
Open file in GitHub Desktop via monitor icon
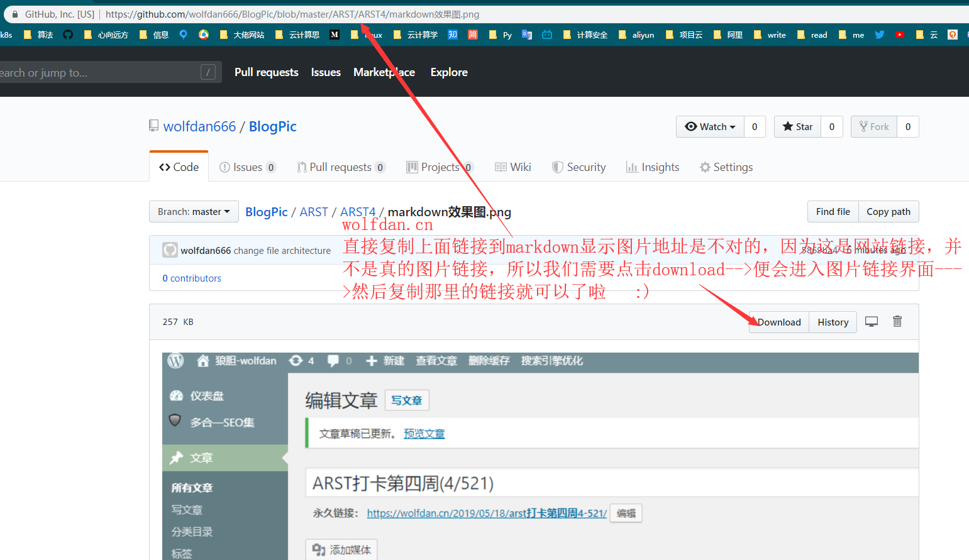pyautogui.click(x=872, y=321)
